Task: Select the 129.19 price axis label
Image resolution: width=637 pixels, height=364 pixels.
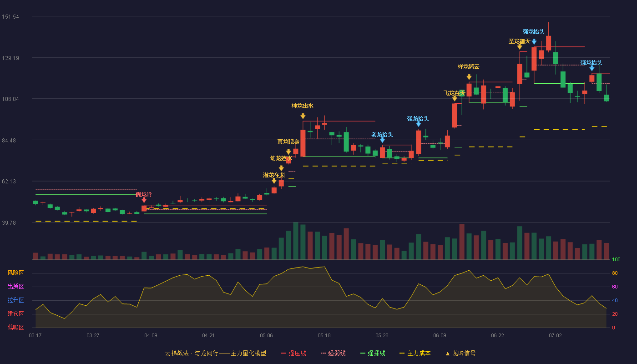Action: (10, 58)
